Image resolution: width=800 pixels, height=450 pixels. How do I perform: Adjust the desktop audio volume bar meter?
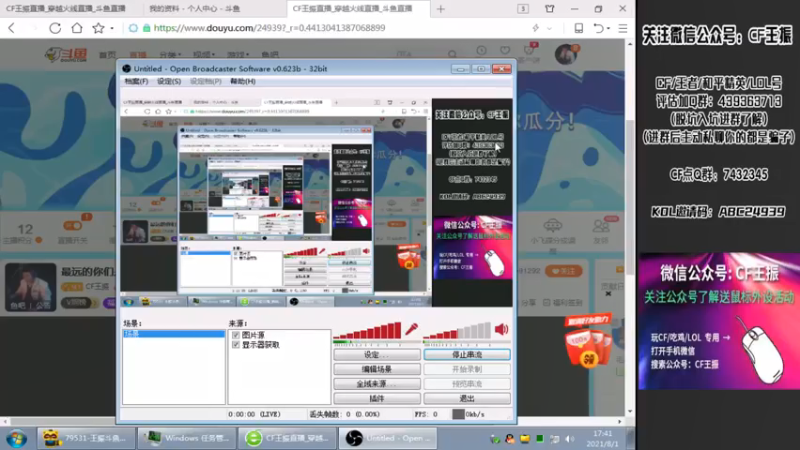click(x=457, y=331)
